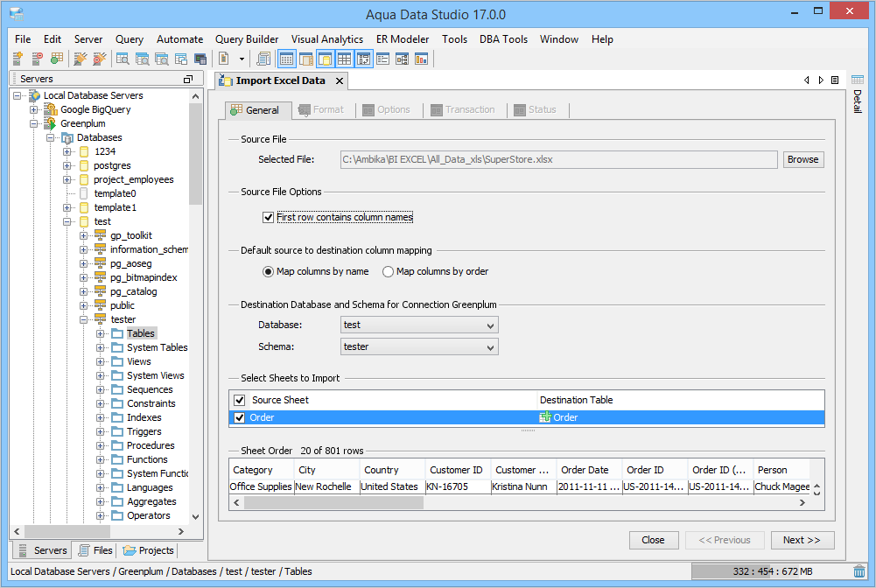Switch to the Files tab

[x=95, y=550]
